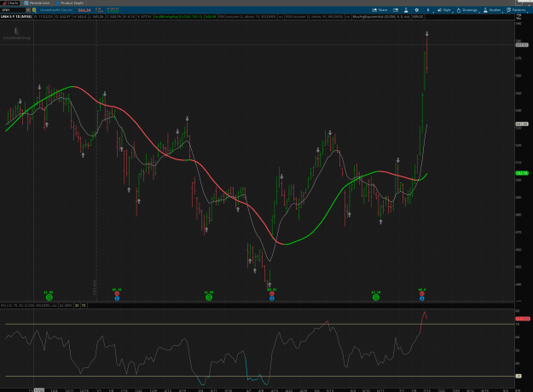This screenshot has width=533, height=392.
Task: Click the UNH chart header label
Action: click(16, 16)
